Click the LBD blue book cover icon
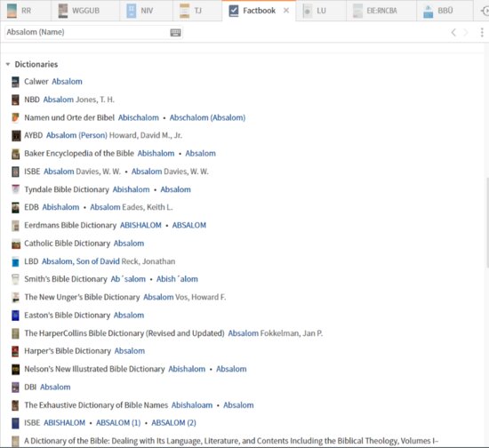This screenshot has height=448, width=489. pyautogui.click(x=15, y=261)
